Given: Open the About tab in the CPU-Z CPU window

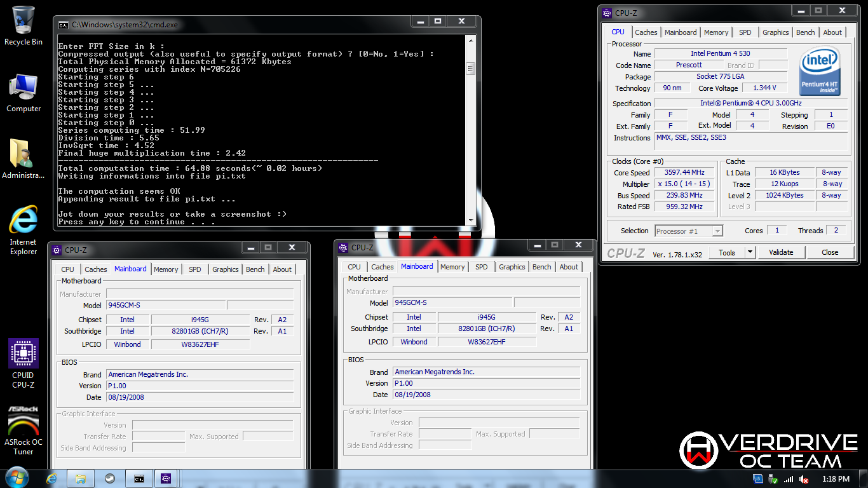Looking at the screenshot, I should point(832,32).
